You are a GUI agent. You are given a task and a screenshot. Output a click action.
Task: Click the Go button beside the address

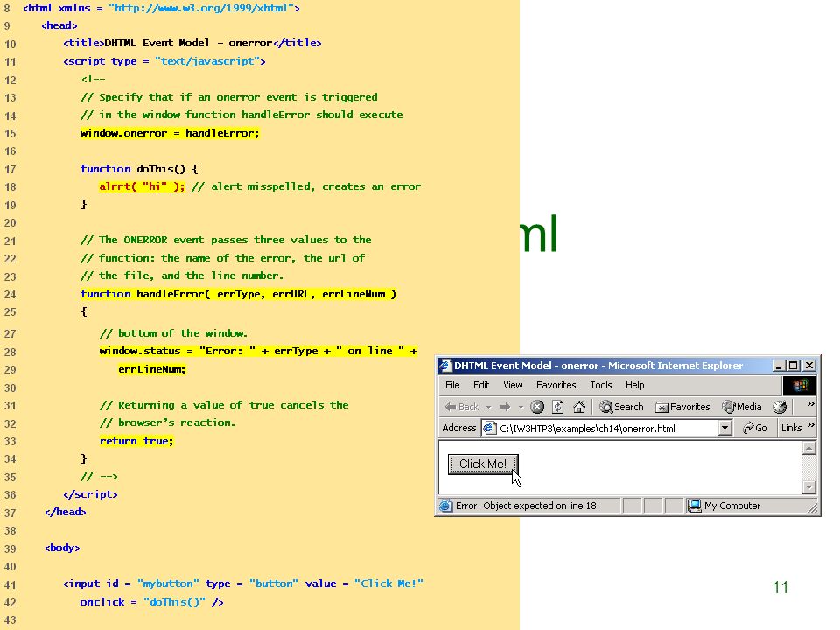pyautogui.click(x=755, y=428)
